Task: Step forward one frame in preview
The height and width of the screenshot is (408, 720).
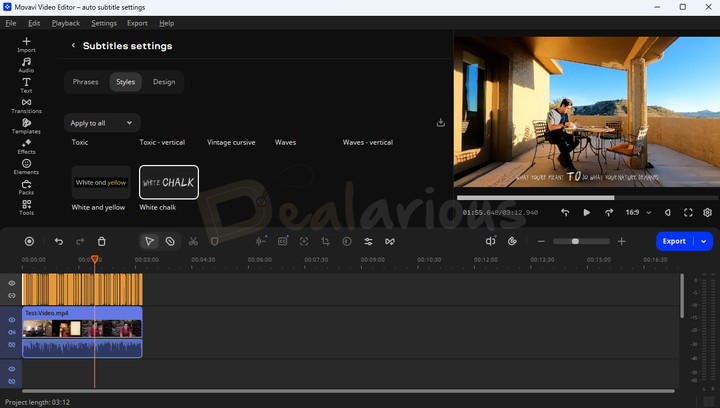Action: point(609,212)
